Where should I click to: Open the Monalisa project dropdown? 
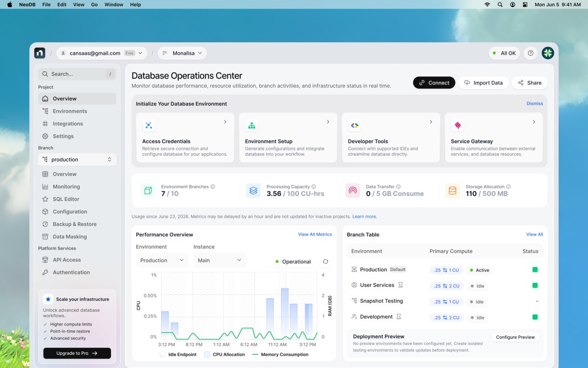[182, 53]
